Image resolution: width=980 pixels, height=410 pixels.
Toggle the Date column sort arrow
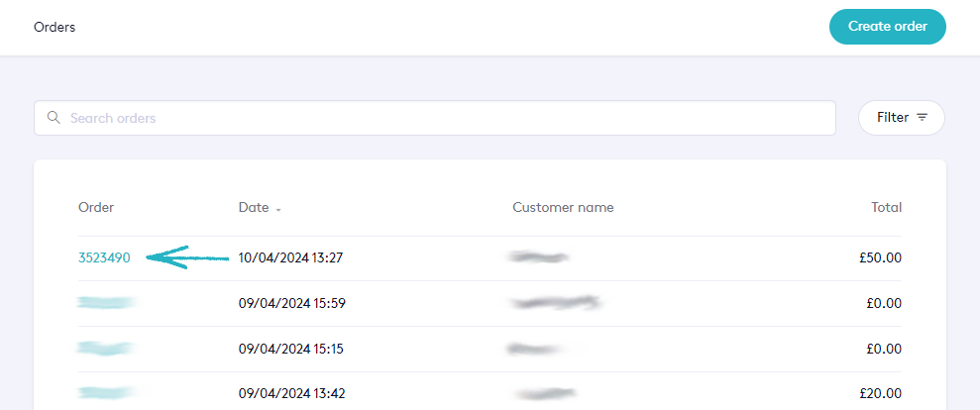[x=278, y=209]
